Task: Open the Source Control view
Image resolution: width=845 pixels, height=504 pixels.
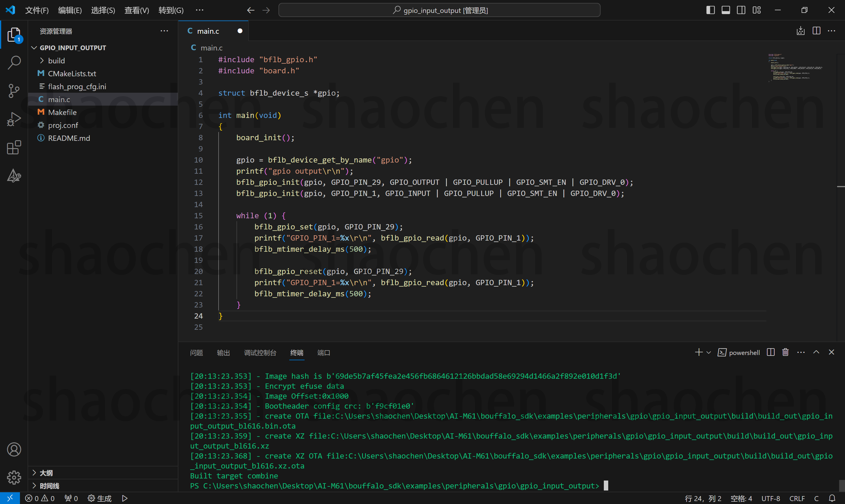Action: tap(14, 91)
